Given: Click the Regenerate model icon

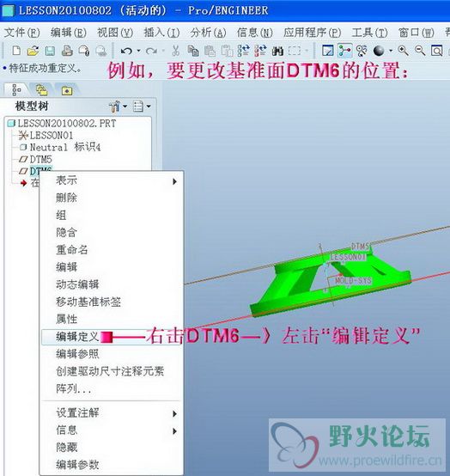Looking at the screenshot, I should click(243, 51).
